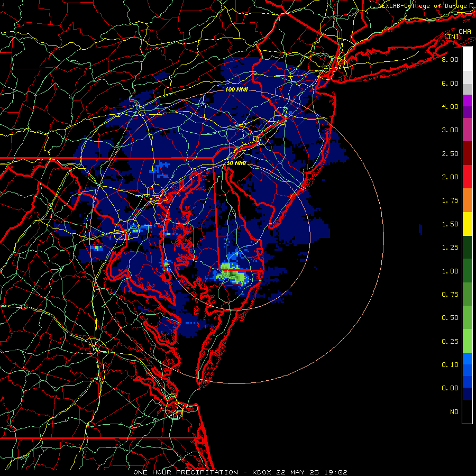Click the 1.50 legend label
This screenshot has width=476, height=476.
[x=450, y=224]
